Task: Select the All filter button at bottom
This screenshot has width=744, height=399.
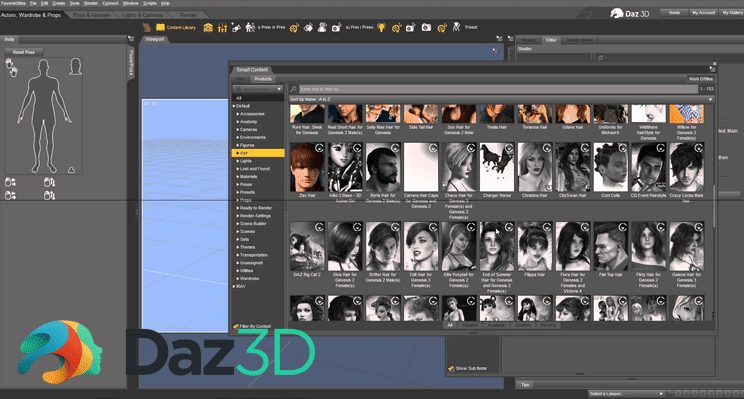Action: tap(450, 325)
